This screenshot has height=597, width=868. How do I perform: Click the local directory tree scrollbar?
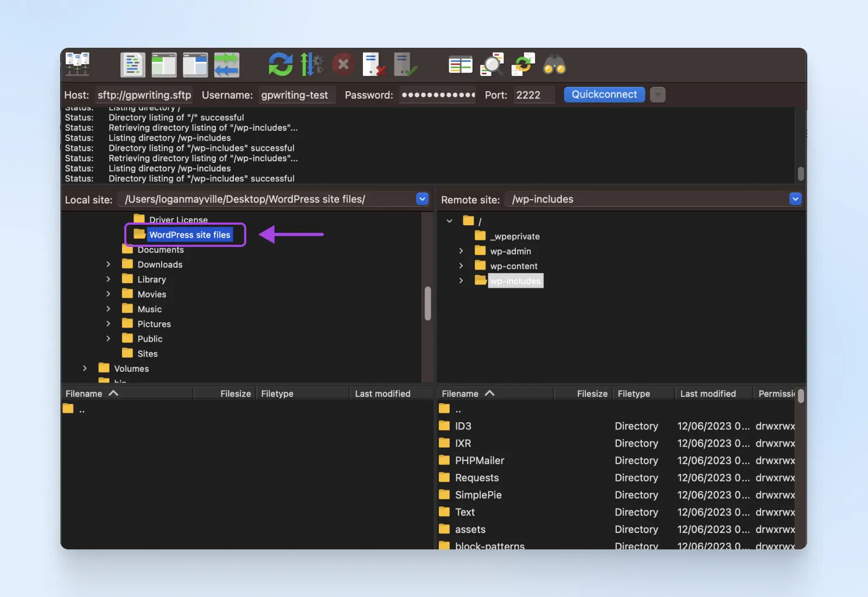427,304
